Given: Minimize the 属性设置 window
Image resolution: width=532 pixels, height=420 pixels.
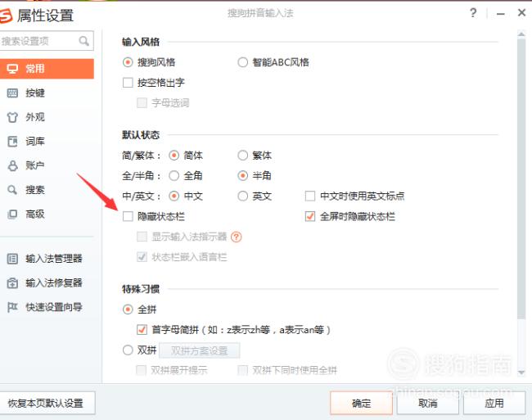Looking at the screenshot, I should (500, 14).
